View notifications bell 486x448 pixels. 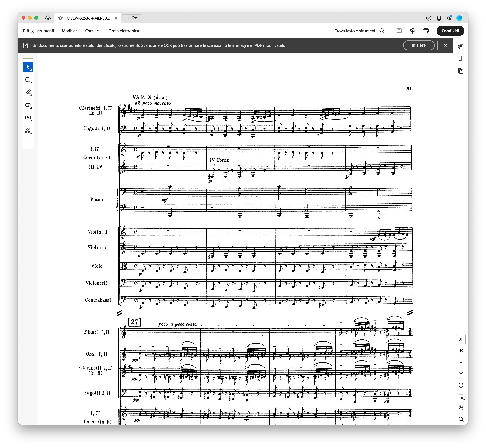[439, 18]
